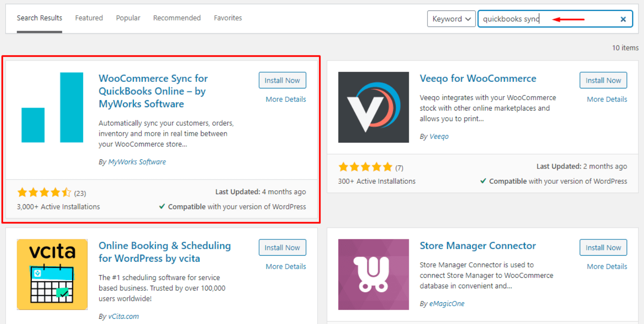
Task: Click 'Last Updated: 2 months ago' text
Action: point(582,166)
